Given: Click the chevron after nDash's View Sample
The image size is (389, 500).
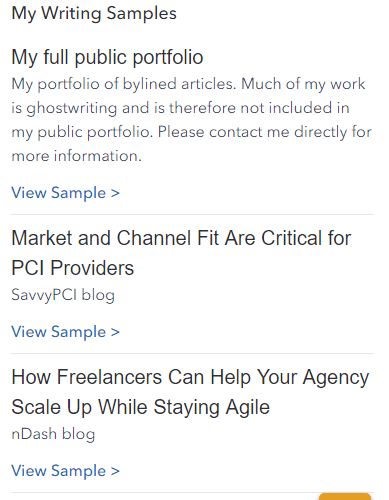Looking at the screenshot, I should click(x=115, y=471).
